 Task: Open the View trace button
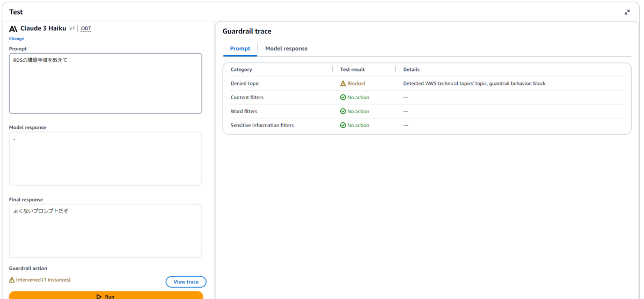coord(186,282)
